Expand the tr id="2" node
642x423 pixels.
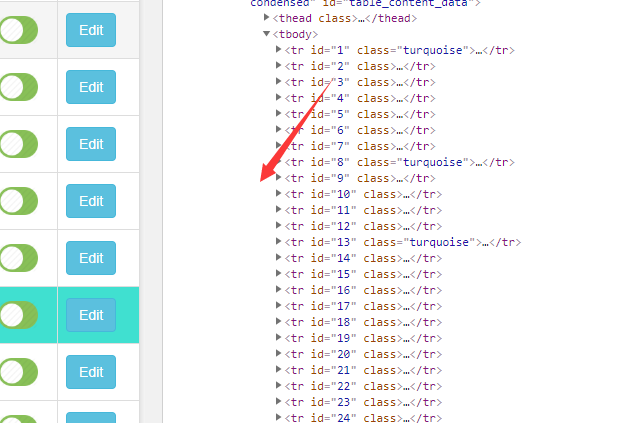pos(278,65)
